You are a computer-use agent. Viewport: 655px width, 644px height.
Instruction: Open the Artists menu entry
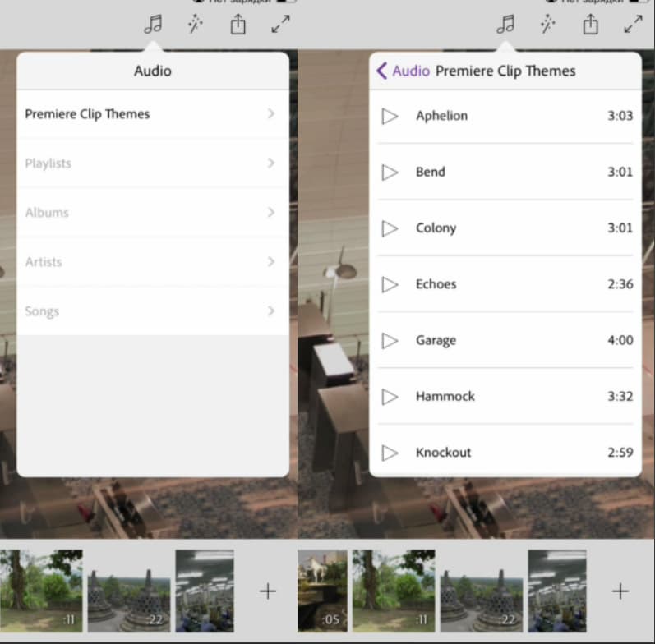point(153,261)
